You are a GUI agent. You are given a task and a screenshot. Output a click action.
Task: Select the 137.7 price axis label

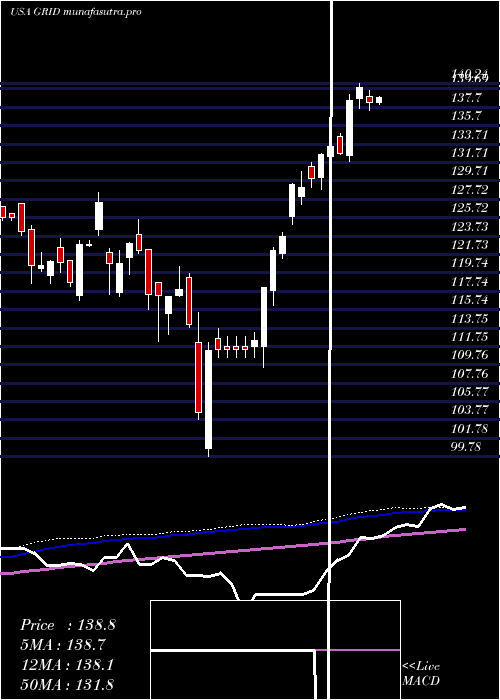[x=467, y=97]
